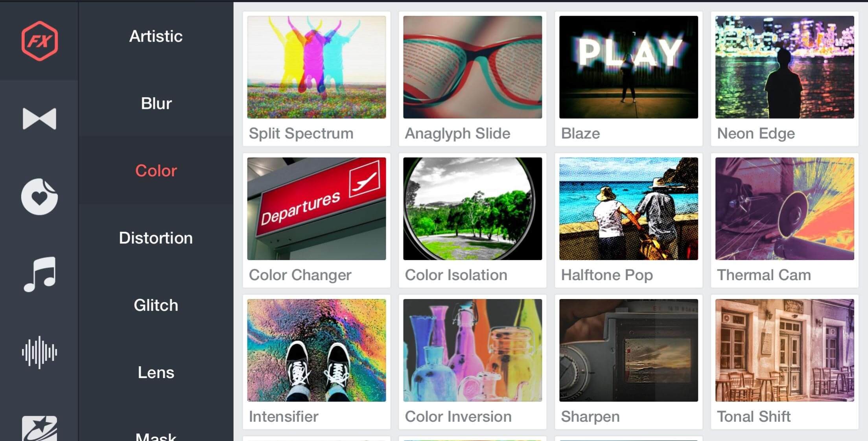Apply the Blaze effect
The height and width of the screenshot is (441, 868).
[x=628, y=79]
